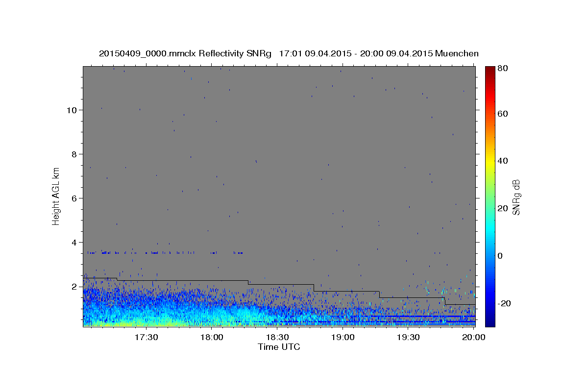Click the 18:30 time tick label

(277, 337)
